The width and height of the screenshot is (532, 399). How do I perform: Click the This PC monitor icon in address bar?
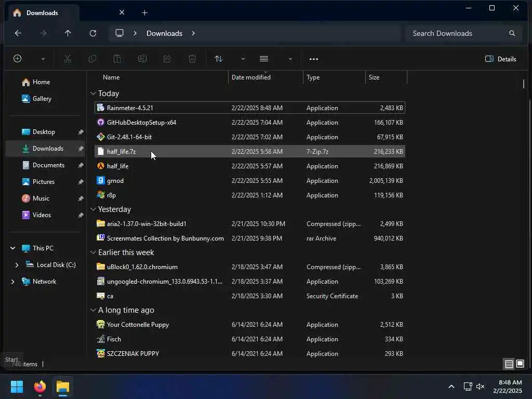(x=119, y=33)
